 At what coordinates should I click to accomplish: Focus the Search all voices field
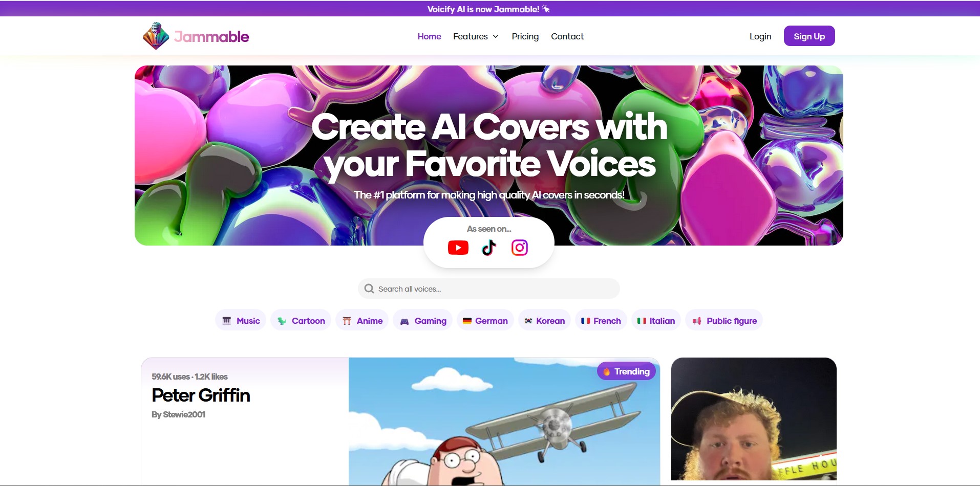pyautogui.click(x=489, y=289)
